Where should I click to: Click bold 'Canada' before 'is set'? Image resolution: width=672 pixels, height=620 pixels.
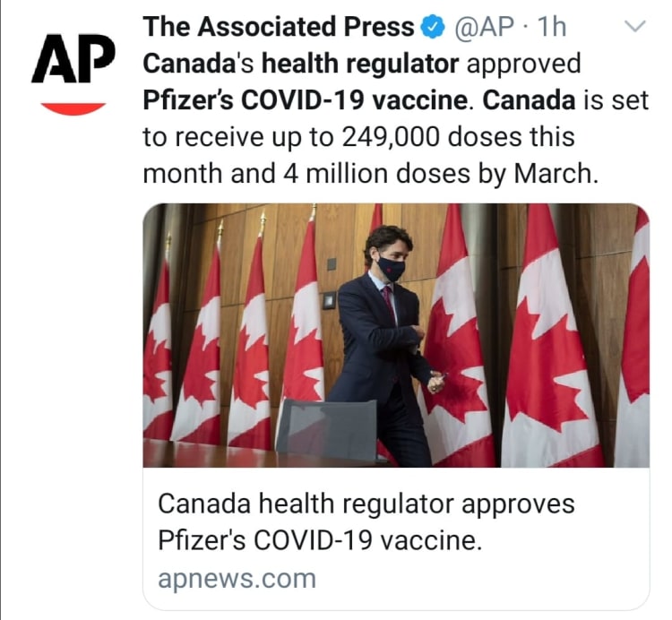pyautogui.click(x=529, y=100)
